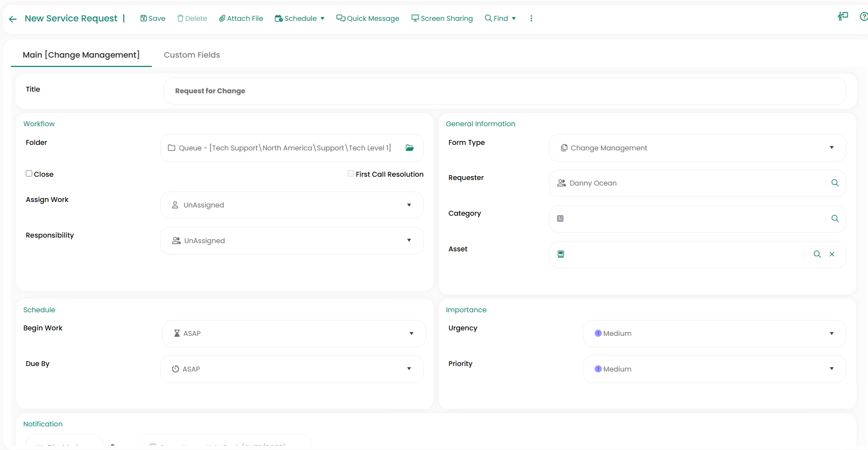Click the person icon in Assign Work

tap(175, 205)
